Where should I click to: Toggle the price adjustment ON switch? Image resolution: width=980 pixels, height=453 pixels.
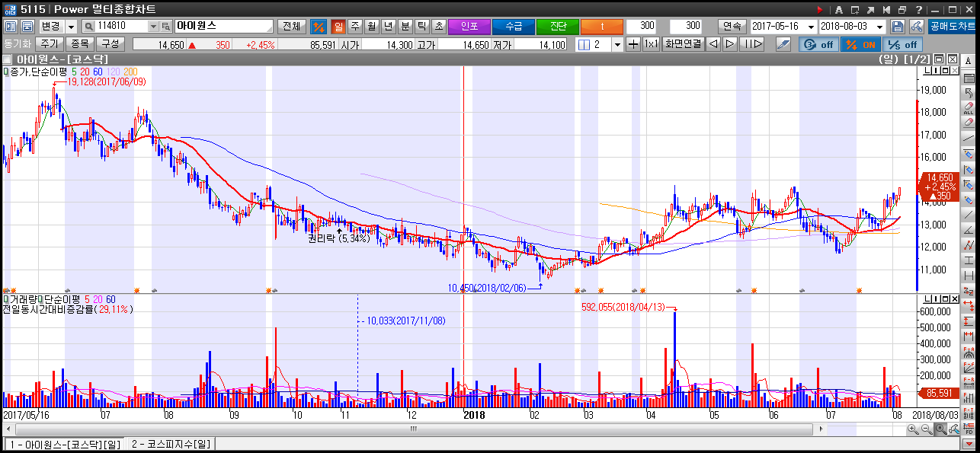tap(860, 44)
